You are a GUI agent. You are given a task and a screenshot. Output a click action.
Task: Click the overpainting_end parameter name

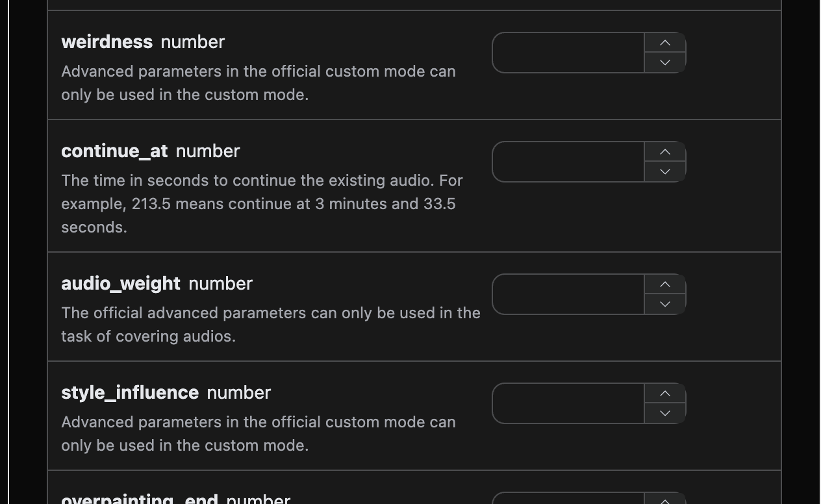point(139,499)
